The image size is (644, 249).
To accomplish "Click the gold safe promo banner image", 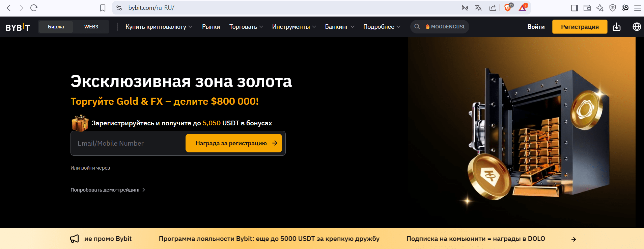I will pos(522,132).
